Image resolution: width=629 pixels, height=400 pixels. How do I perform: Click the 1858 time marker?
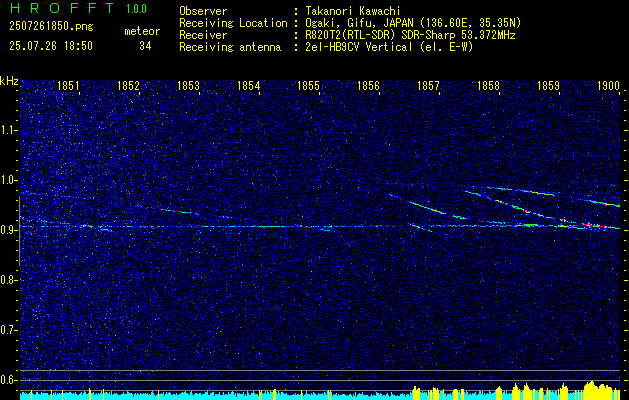(489, 85)
